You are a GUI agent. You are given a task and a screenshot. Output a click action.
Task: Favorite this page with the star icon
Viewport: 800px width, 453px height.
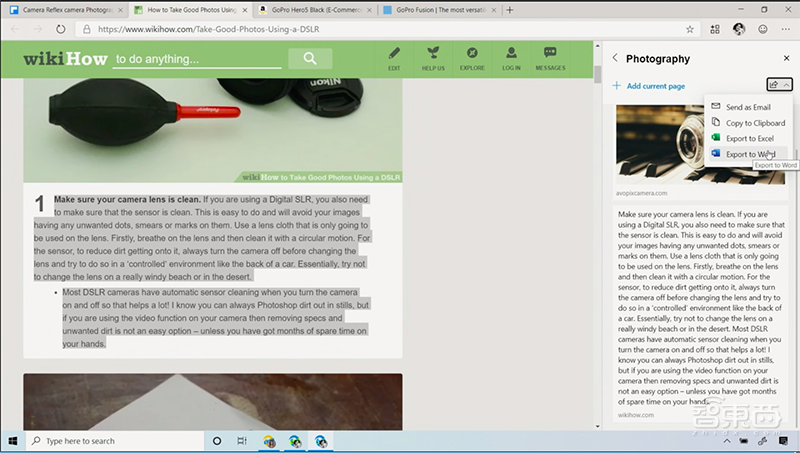pyautogui.click(x=689, y=29)
